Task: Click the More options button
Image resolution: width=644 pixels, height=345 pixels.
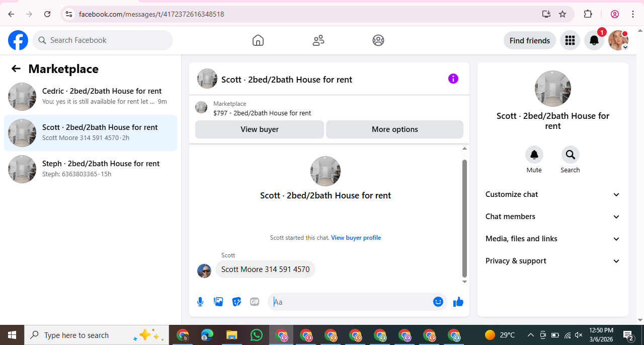Action: [x=394, y=129]
